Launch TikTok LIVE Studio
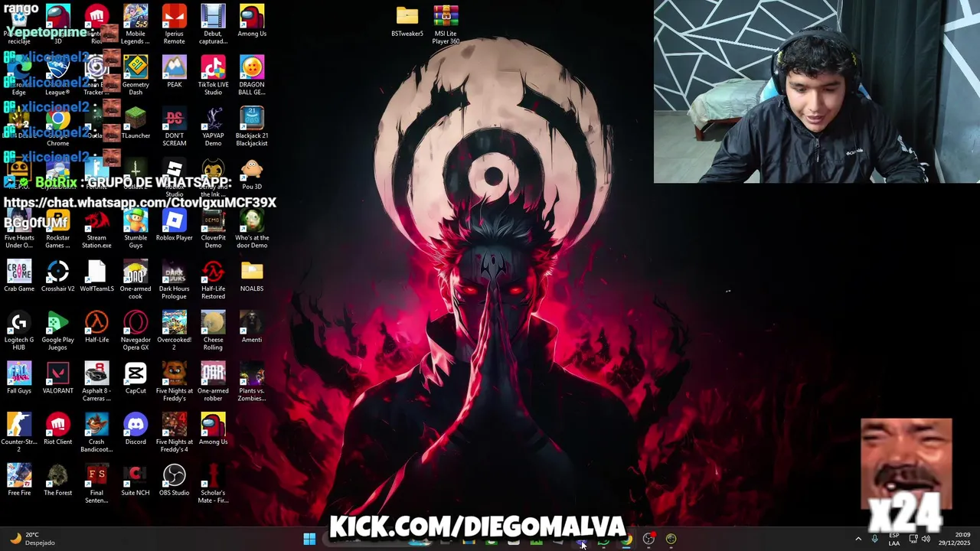Image resolution: width=980 pixels, height=551 pixels. tap(213, 75)
